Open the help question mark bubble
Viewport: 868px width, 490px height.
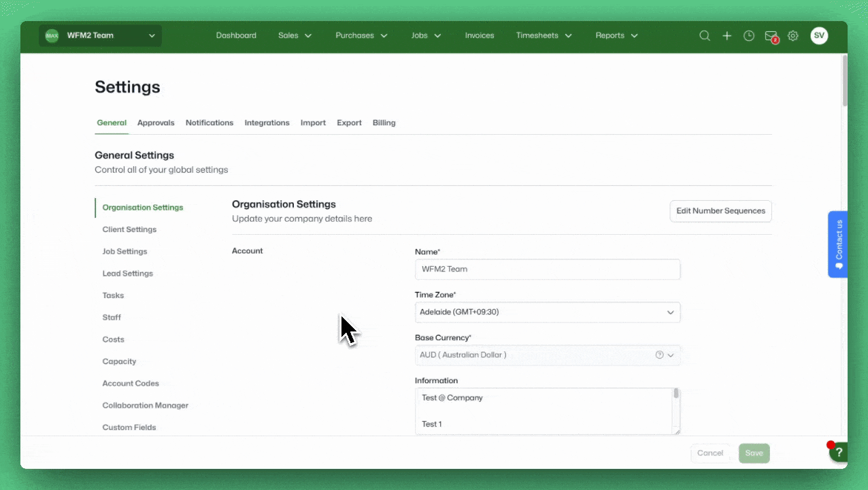(839, 452)
